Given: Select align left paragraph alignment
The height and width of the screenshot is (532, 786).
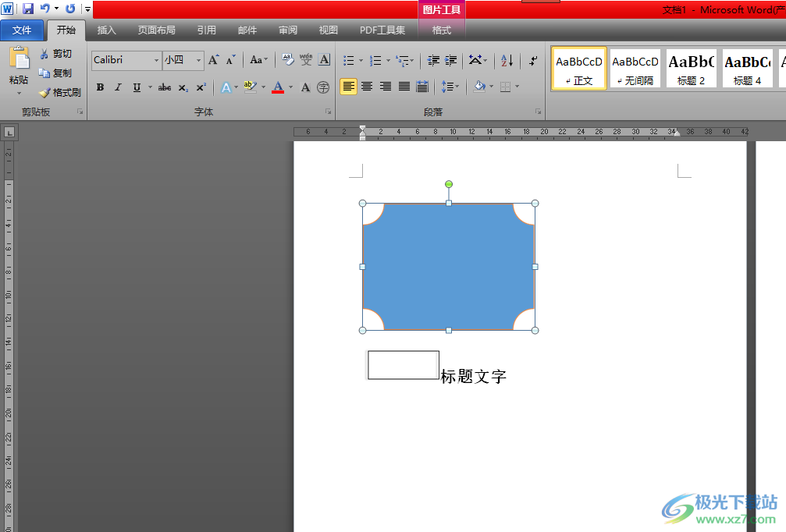Looking at the screenshot, I should pos(348,87).
